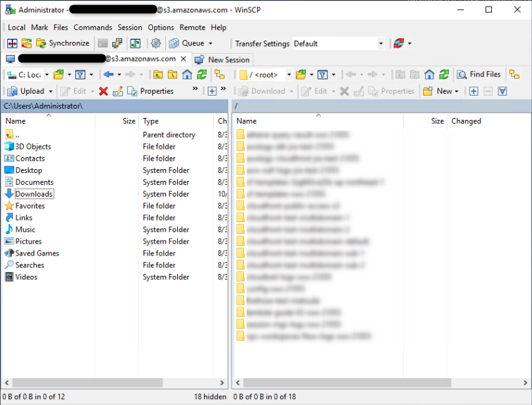Click local panel horizontal scrollbar

87,383
